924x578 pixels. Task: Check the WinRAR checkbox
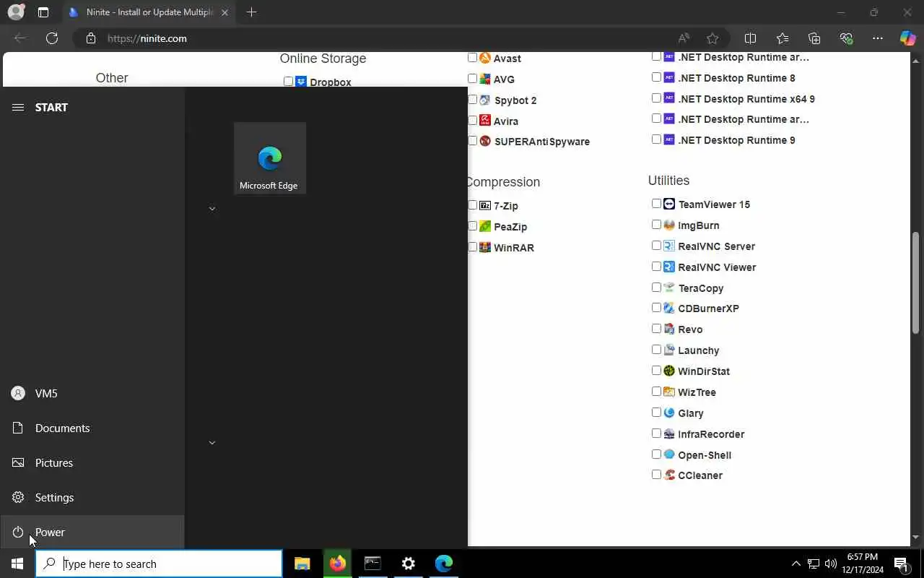(472, 246)
